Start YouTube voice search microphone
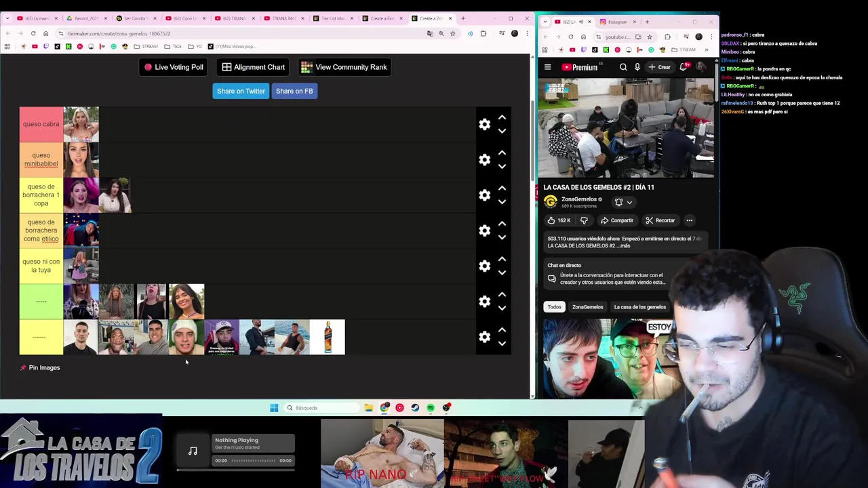868x488 pixels. (637, 67)
